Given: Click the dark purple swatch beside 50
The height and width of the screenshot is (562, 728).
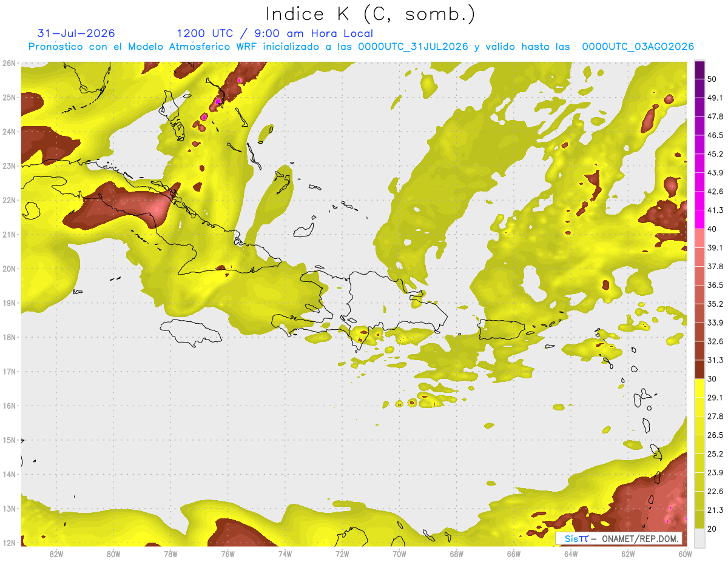Looking at the screenshot, I should pos(699,70).
